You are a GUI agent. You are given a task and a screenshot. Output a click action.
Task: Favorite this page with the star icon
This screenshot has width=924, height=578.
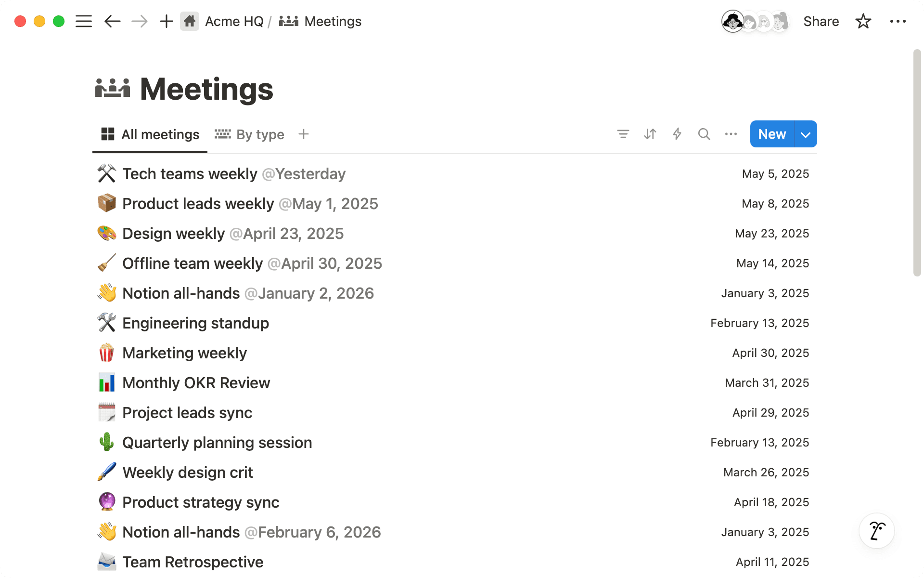[x=863, y=21]
